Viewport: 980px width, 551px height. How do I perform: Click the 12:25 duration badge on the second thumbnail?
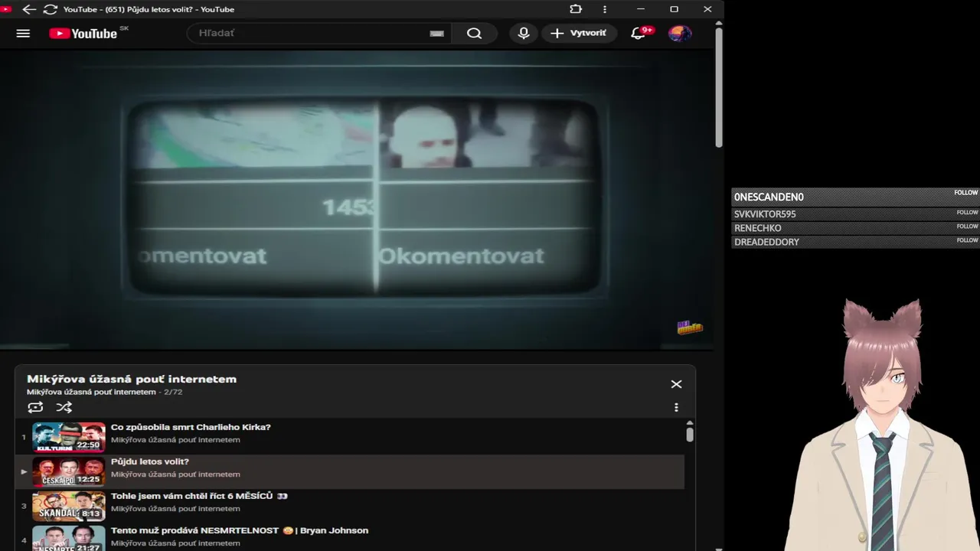click(x=88, y=479)
